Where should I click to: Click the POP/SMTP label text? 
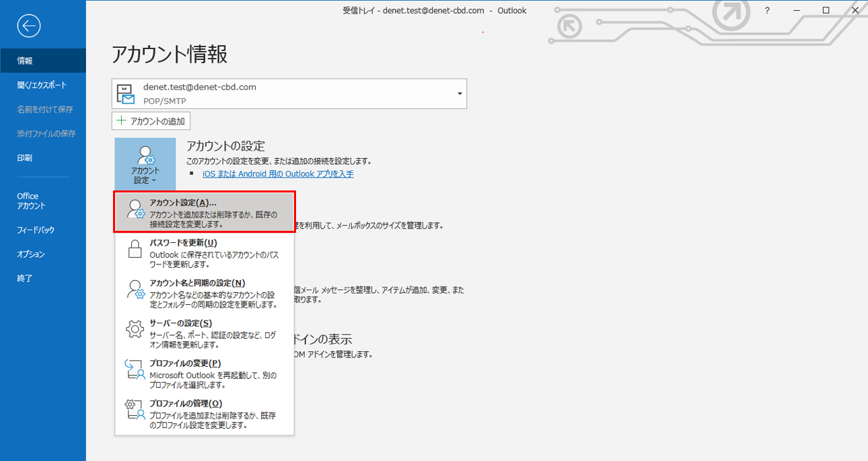click(165, 101)
